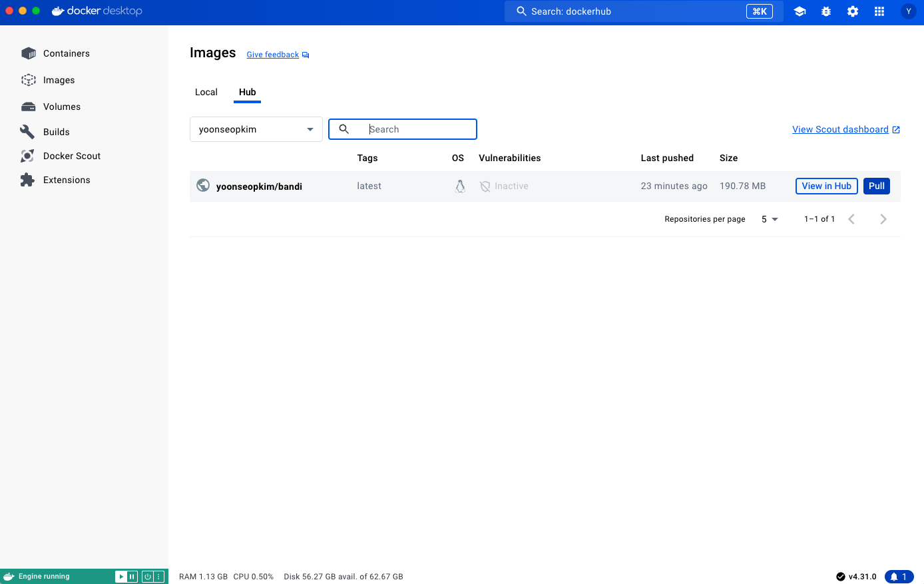Open the Repositories per page dropdown
924x584 pixels.
point(770,219)
